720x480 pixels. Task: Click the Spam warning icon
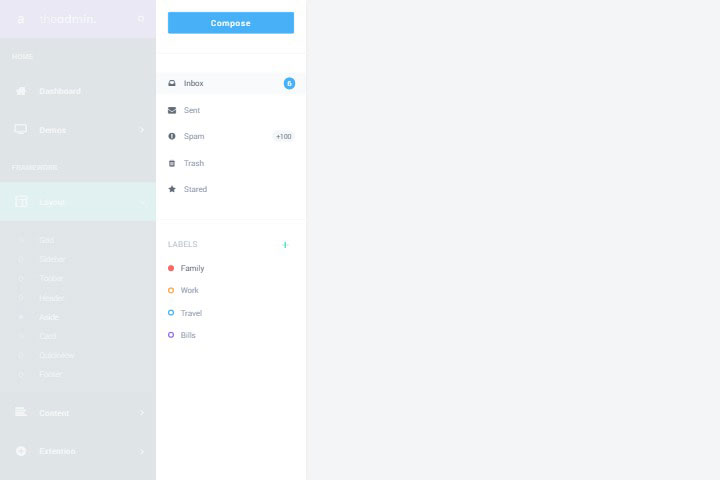(172, 136)
